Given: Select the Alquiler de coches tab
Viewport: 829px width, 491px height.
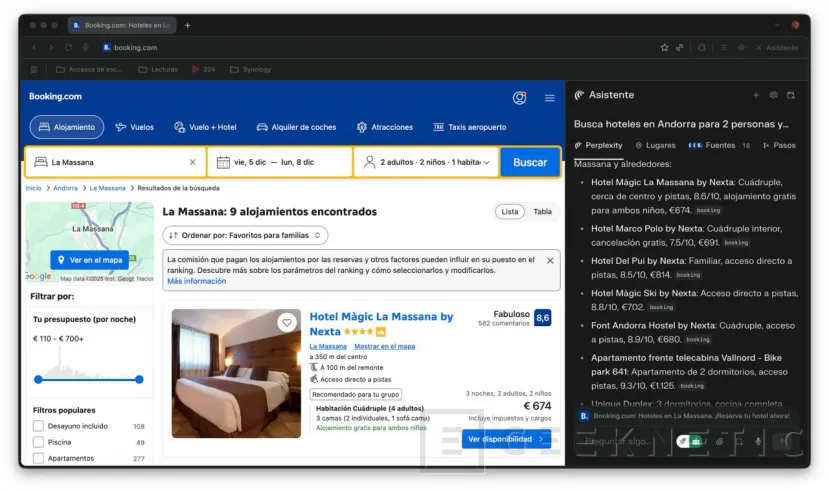Looking at the screenshot, I should pos(296,127).
